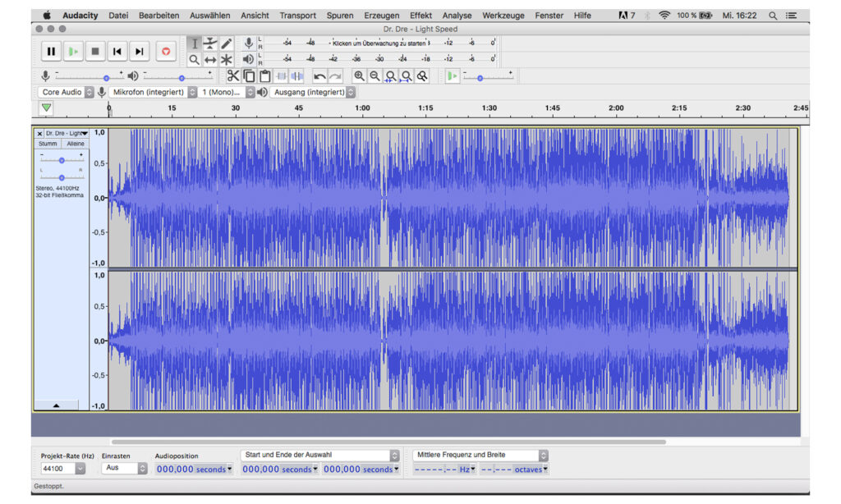Mute the track with the Stumm button
841x504 pixels.
point(48,144)
